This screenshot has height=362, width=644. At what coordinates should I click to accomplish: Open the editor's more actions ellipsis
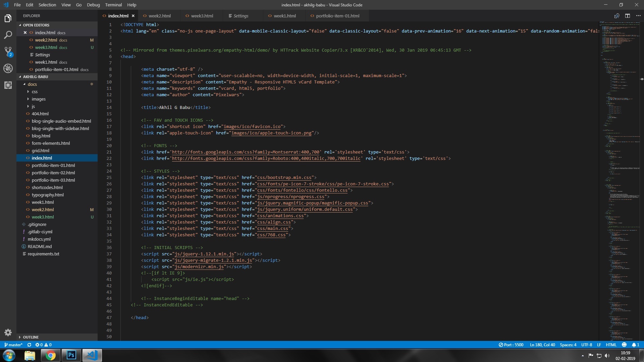click(638, 16)
